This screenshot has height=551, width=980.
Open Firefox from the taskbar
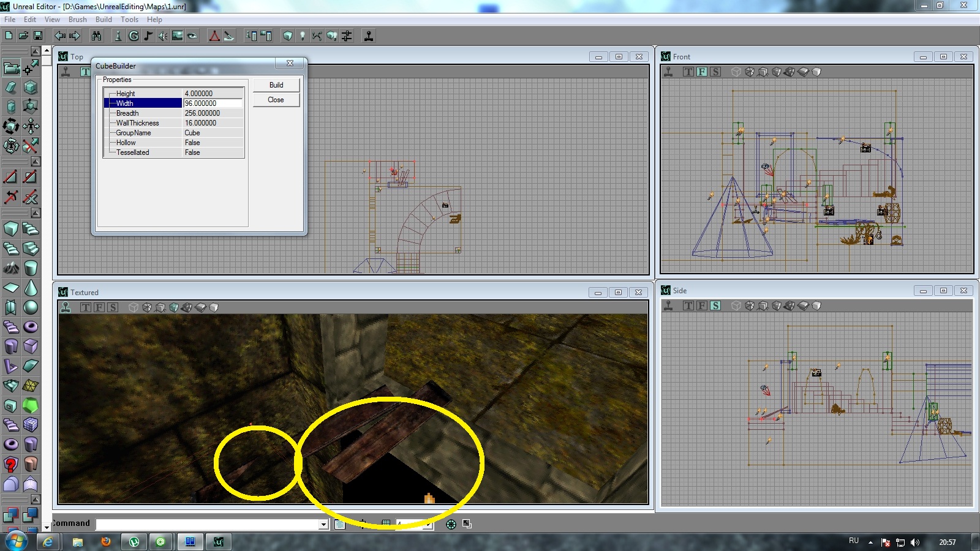pos(105,542)
